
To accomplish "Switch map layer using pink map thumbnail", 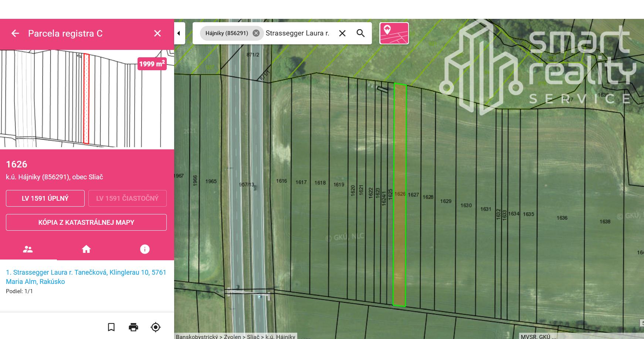I will [x=394, y=33].
